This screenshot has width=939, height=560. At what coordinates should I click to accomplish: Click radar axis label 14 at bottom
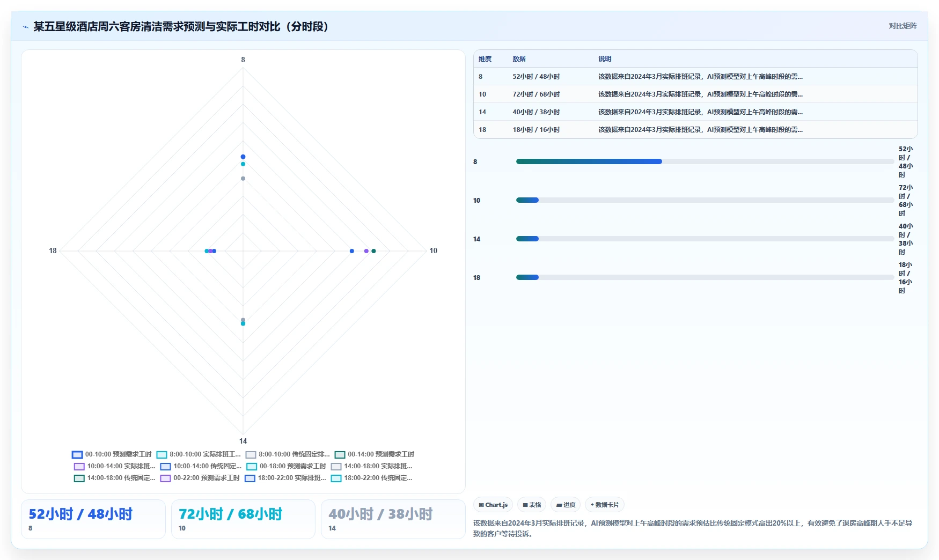tap(243, 441)
